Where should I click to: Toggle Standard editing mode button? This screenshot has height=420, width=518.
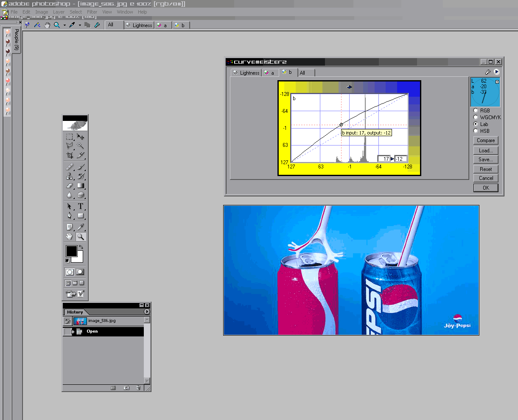70,272
